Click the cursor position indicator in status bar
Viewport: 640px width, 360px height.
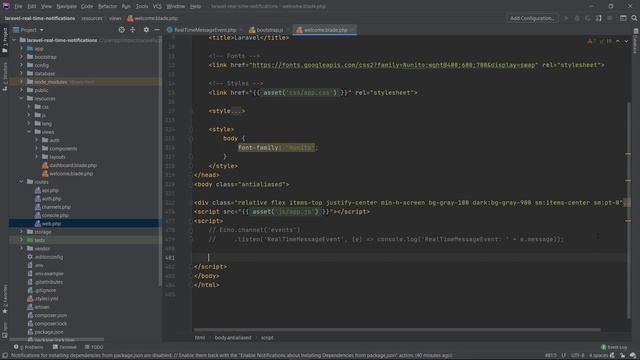coord(550,356)
